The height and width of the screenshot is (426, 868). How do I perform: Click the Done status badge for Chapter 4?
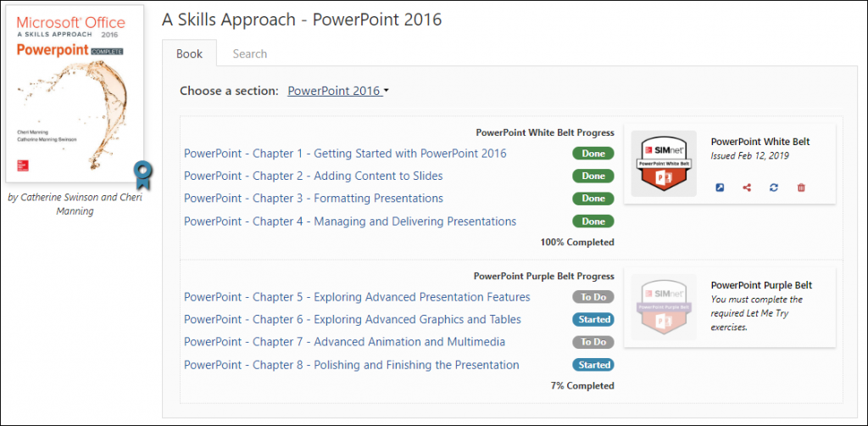click(593, 221)
